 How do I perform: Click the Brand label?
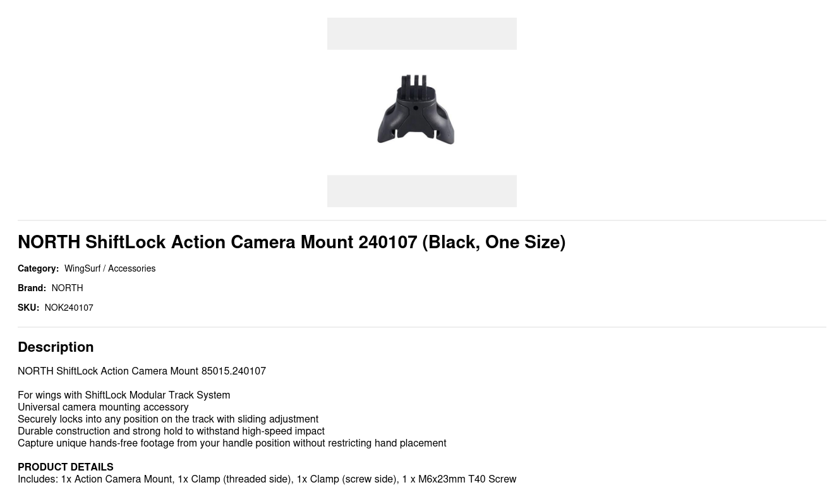(32, 288)
